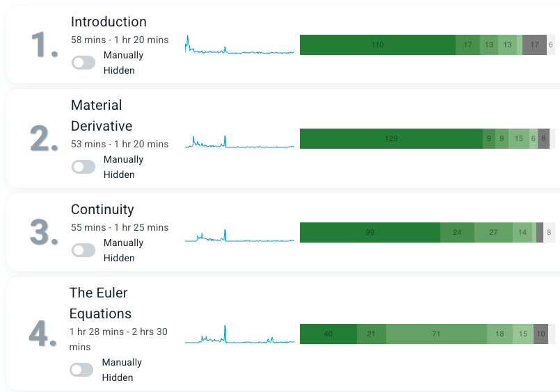The width and height of the screenshot is (560, 392).
Task: Switch on Manually Hidden for Continuity
Action: pos(83,250)
